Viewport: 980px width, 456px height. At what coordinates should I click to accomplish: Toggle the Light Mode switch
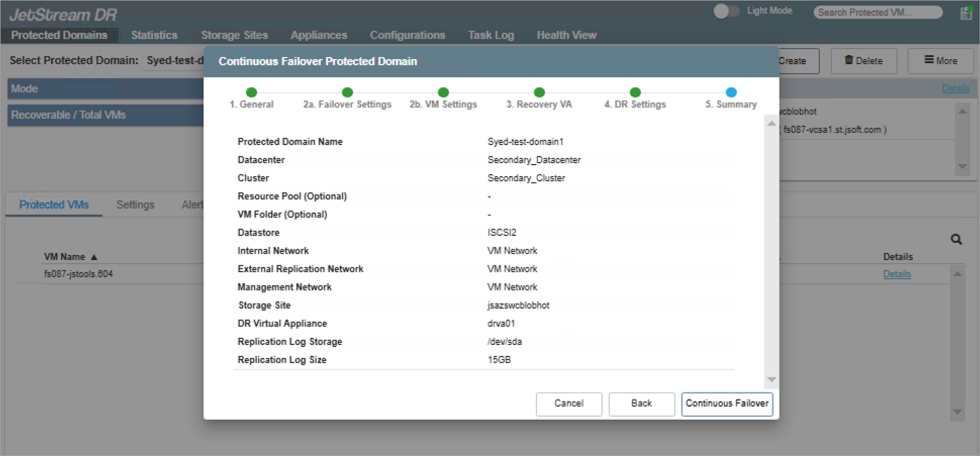click(725, 11)
